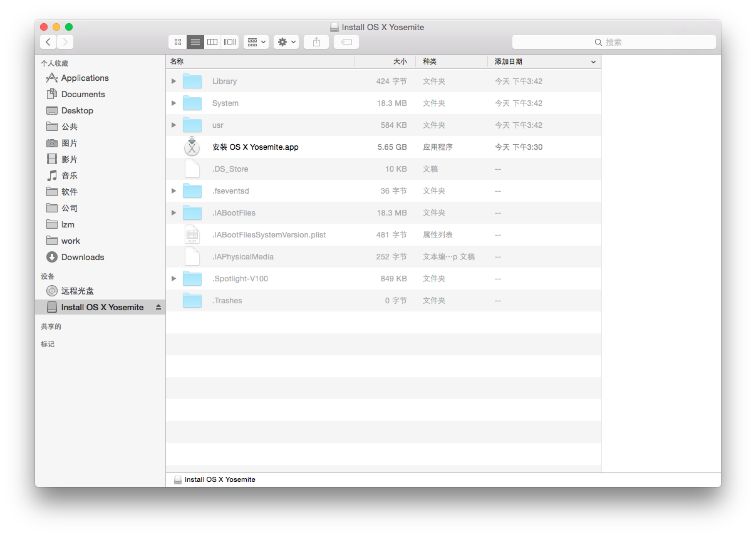Switch to column view in the toolbar

(212, 42)
